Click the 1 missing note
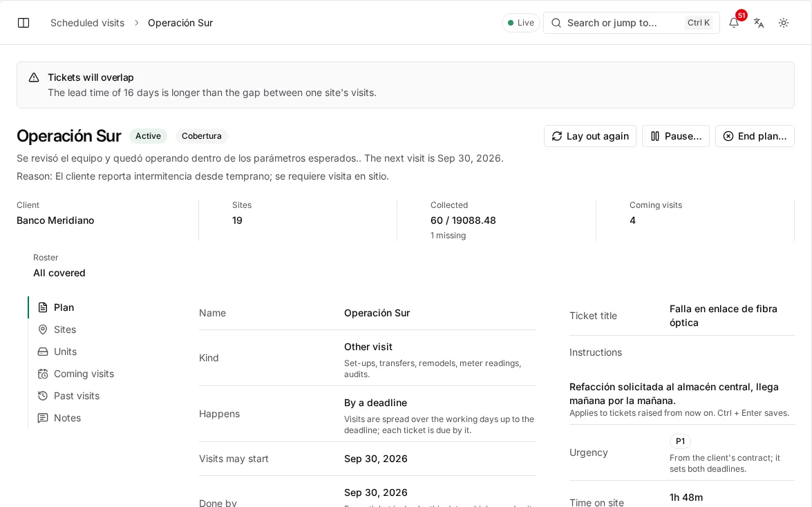 (448, 236)
